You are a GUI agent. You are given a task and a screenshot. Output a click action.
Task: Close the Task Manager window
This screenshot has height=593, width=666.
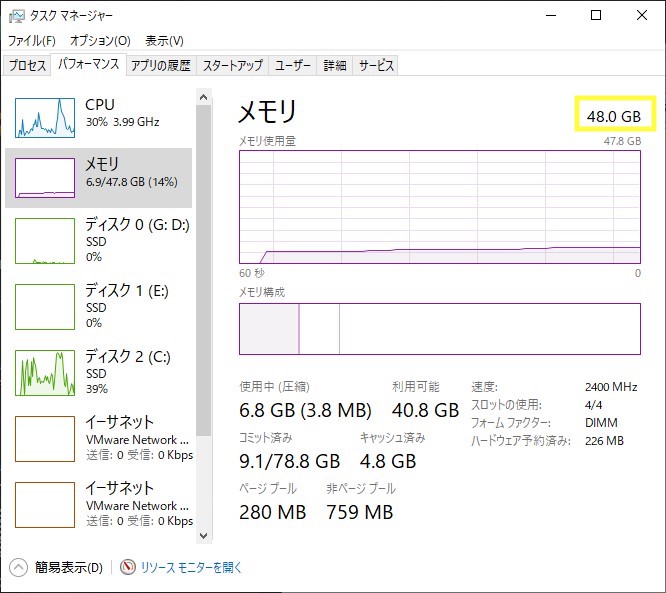(x=642, y=15)
